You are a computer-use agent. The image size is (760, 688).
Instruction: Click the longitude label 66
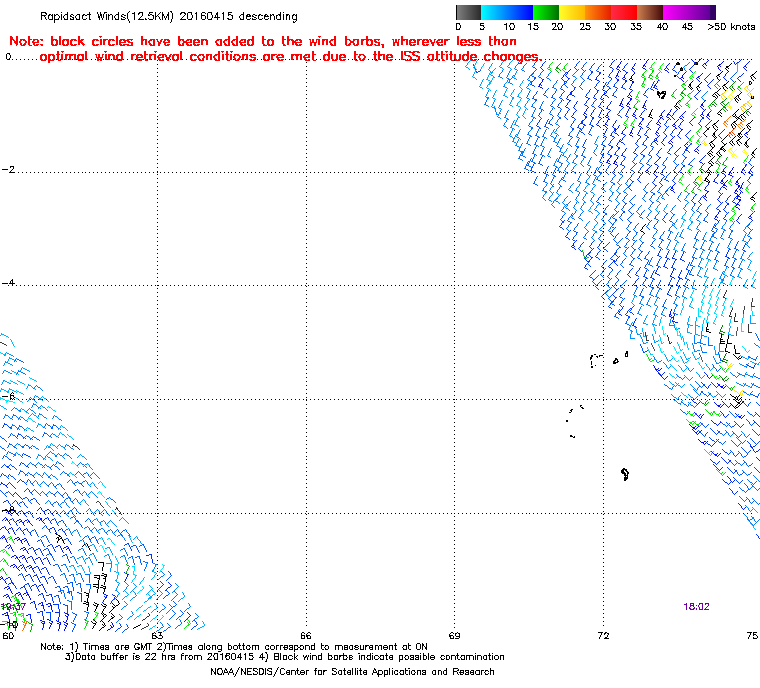point(305,636)
